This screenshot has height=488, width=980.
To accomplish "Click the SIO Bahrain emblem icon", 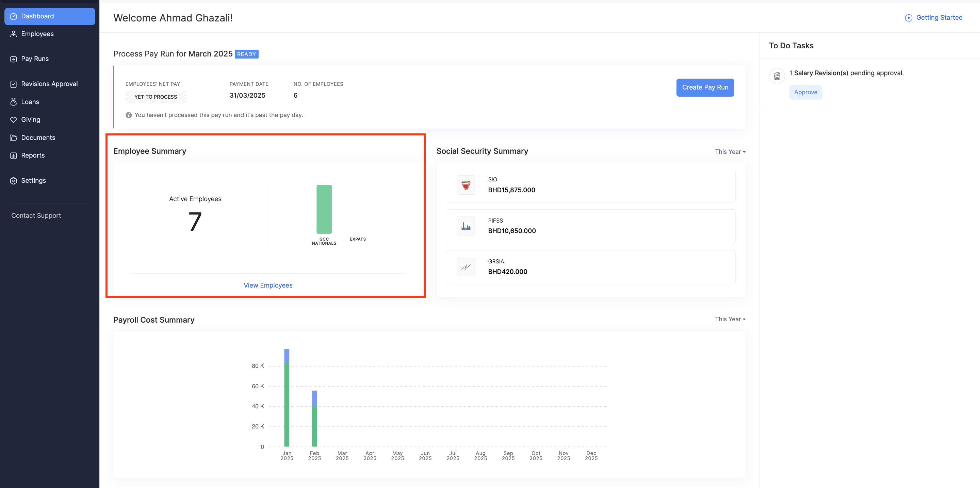I will point(465,185).
